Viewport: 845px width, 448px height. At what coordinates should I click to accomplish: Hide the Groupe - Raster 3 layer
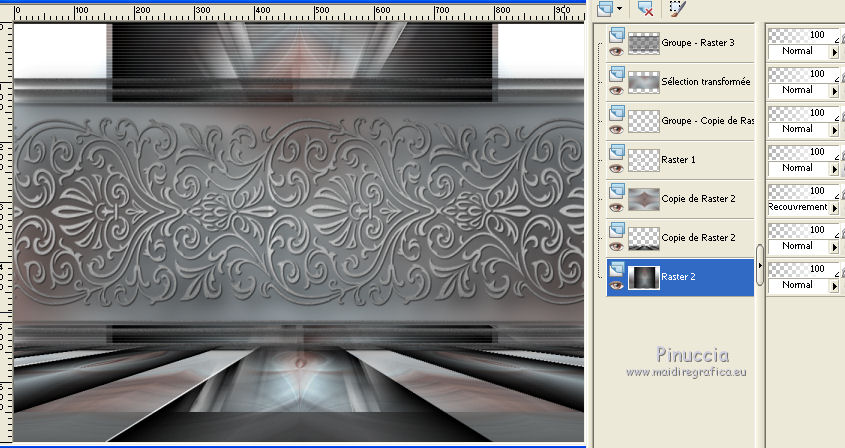click(x=616, y=51)
